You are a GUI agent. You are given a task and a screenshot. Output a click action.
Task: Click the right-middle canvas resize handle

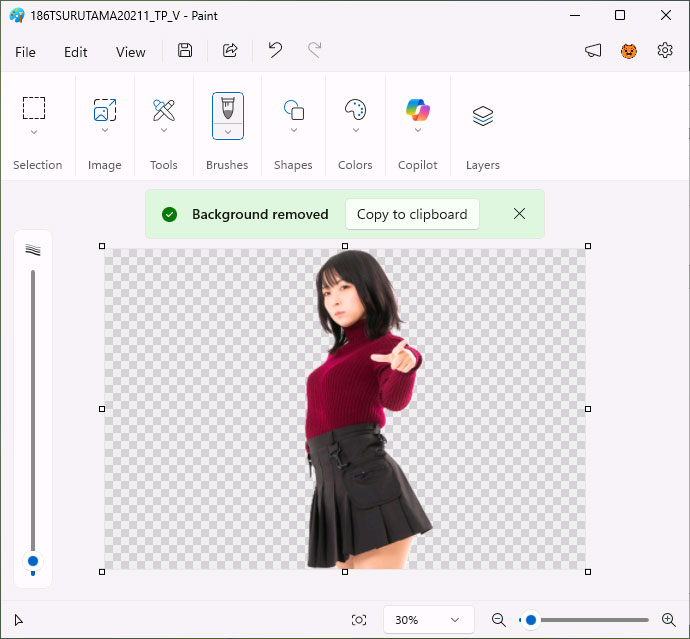coord(588,409)
